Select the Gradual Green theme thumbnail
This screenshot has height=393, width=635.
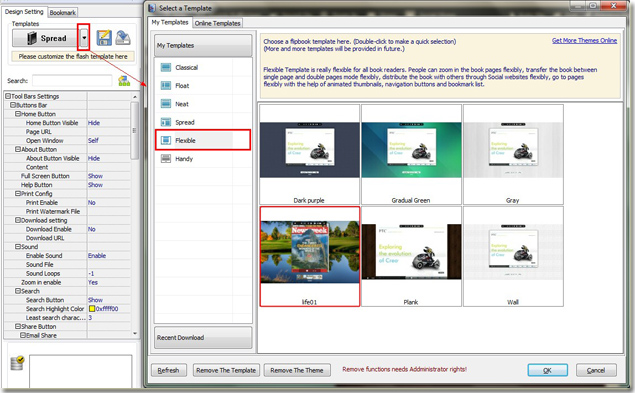tap(411, 154)
